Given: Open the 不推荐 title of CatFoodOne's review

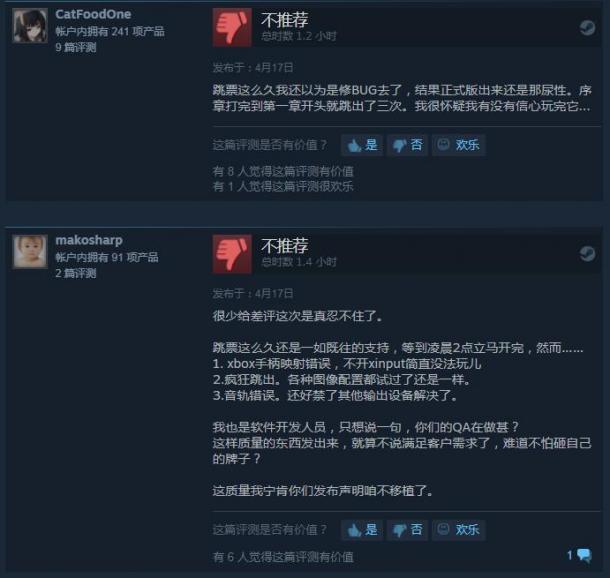Looking at the screenshot, I should (285, 20).
